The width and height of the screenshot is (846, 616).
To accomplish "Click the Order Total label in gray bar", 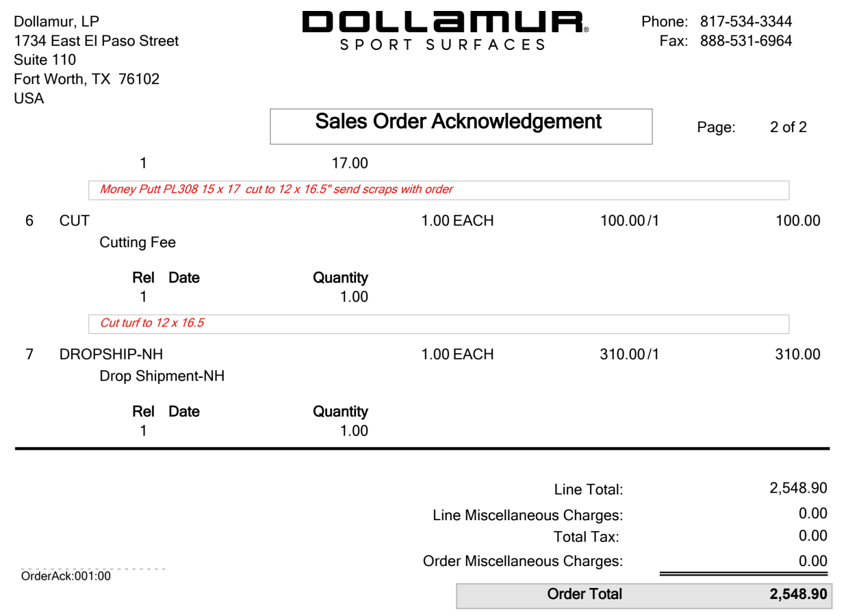I will (x=585, y=594).
